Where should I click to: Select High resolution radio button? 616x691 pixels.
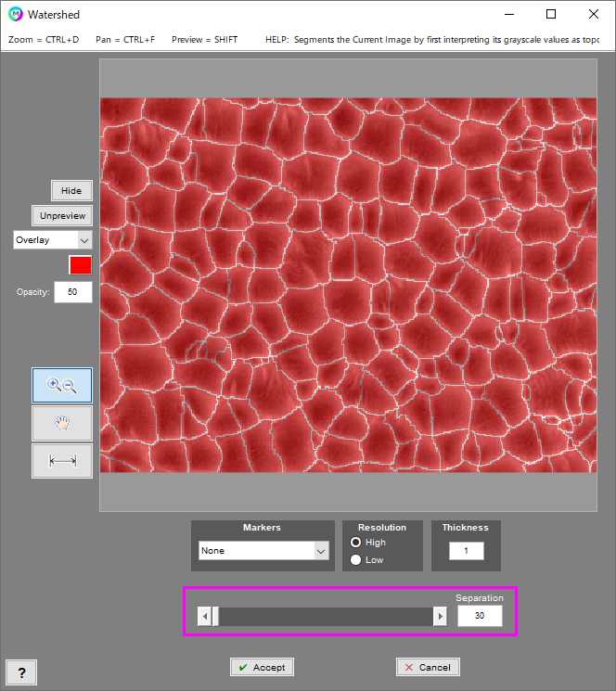[356, 543]
